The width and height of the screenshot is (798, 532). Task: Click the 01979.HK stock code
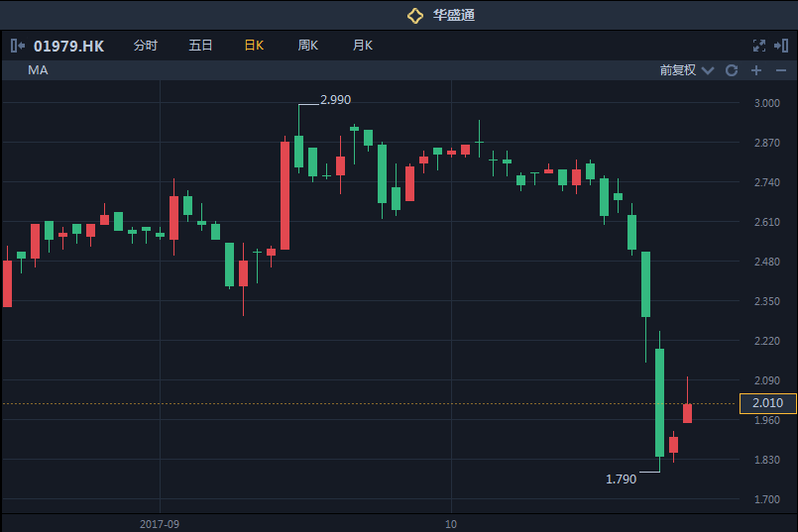(x=68, y=46)
